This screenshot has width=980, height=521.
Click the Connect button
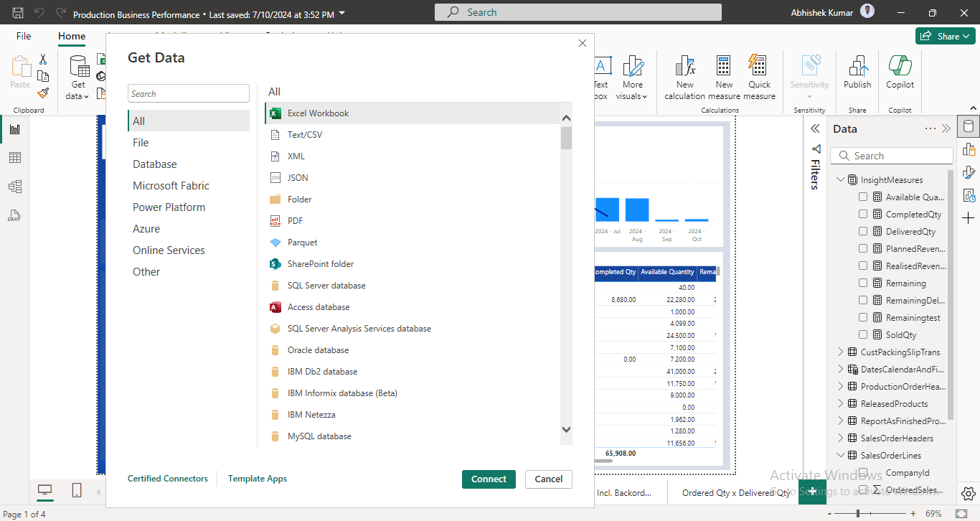489,479
